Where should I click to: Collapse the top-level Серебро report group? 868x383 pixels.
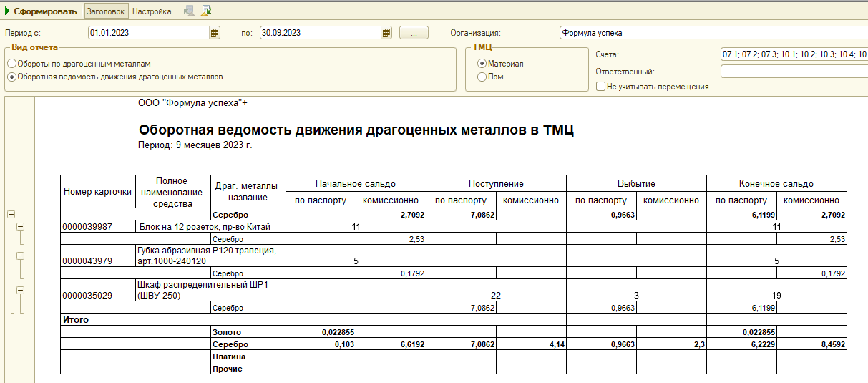[11, 214]
